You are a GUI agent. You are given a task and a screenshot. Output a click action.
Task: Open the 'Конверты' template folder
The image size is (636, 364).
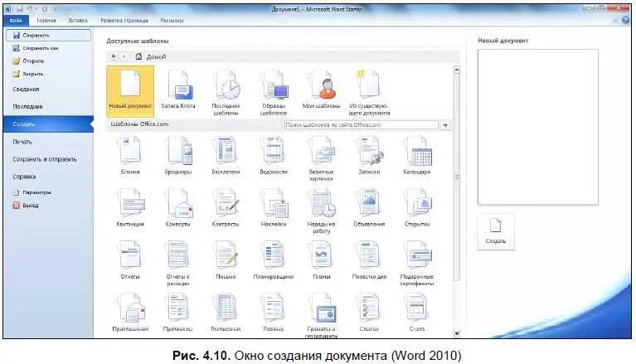coord(177,206)
